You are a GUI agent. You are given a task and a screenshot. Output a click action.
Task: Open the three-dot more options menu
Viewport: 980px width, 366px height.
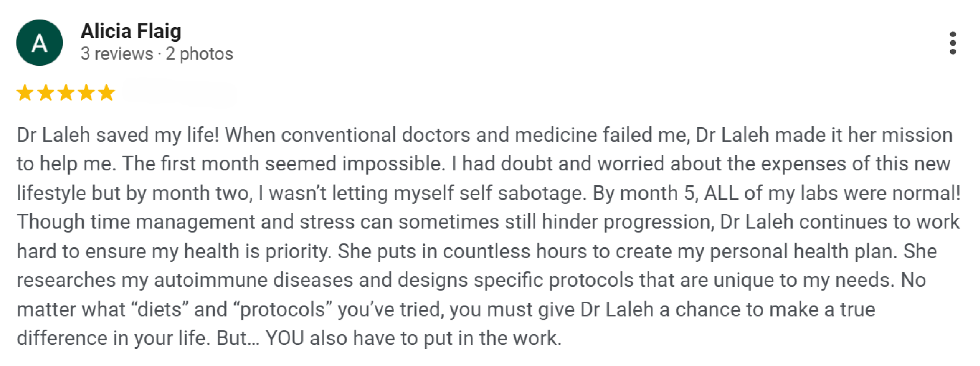(953, 43)
